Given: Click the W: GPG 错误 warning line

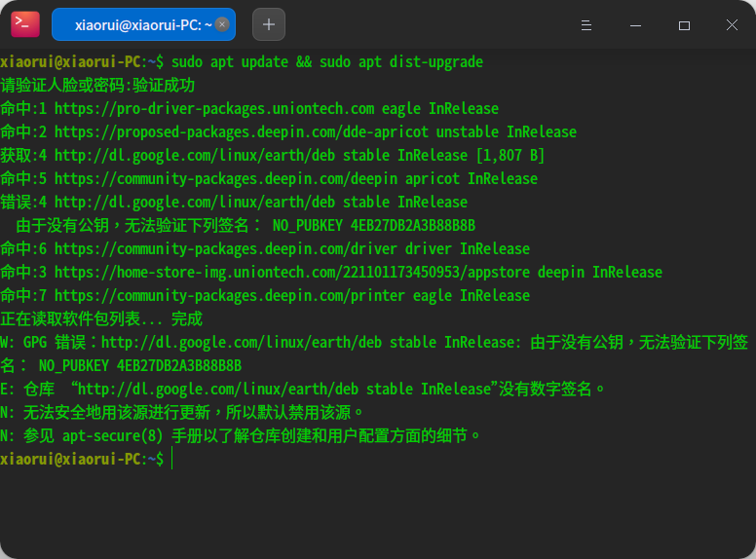Looking at the screenshot, I should (374, 354).
